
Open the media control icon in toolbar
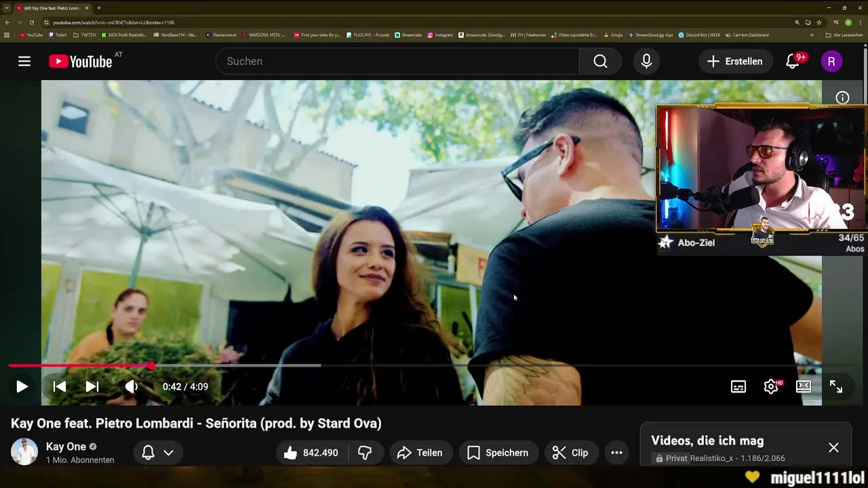(x=836, y=22)
